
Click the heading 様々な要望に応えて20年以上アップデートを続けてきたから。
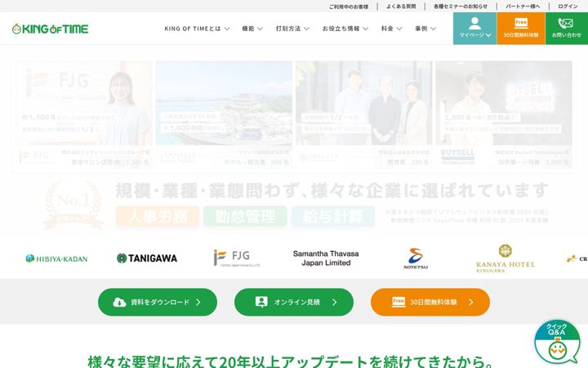tap(290, 361)
